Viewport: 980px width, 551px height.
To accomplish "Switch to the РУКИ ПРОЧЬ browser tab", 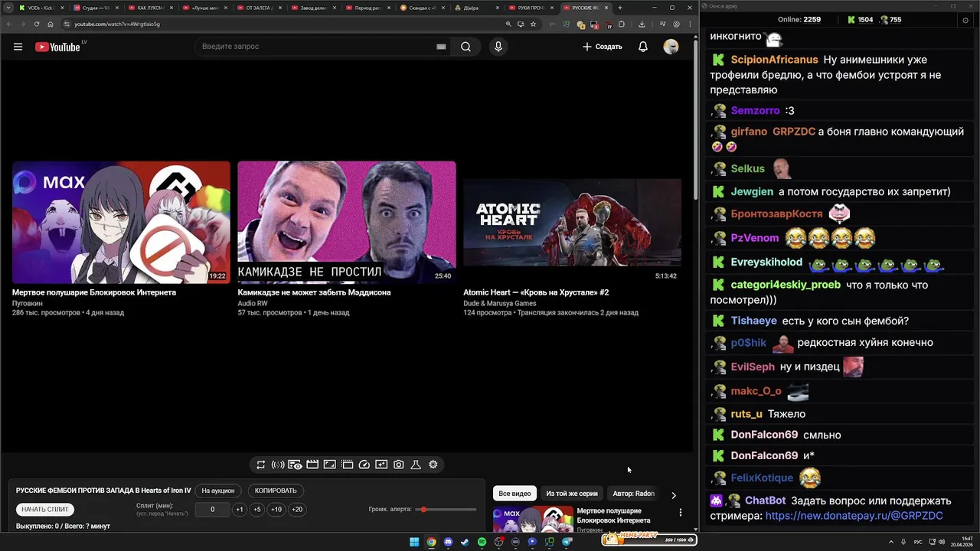I will click(530, 8).
